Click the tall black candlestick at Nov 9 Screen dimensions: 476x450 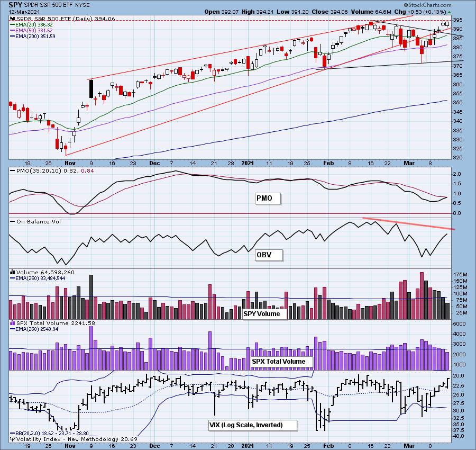(x=91, y=88)
